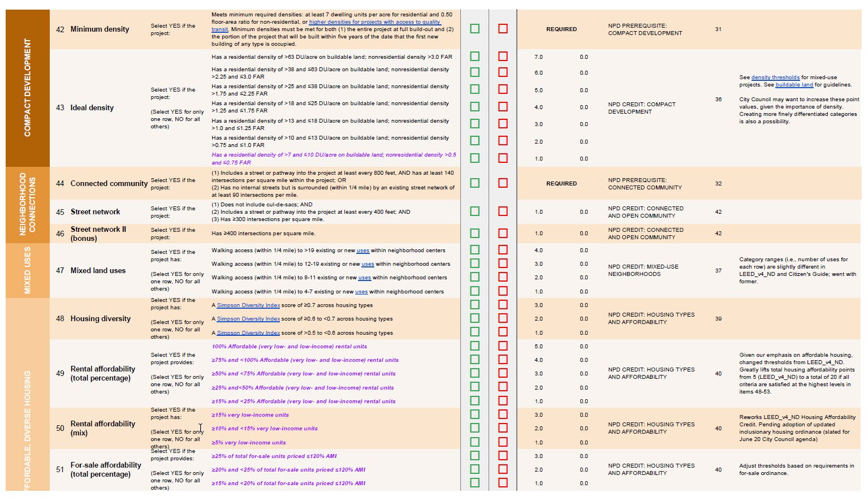Click the COMPACT DEVELOPMENT section header
The height and width of the screenshot is (501, 868).
[27, 88]
